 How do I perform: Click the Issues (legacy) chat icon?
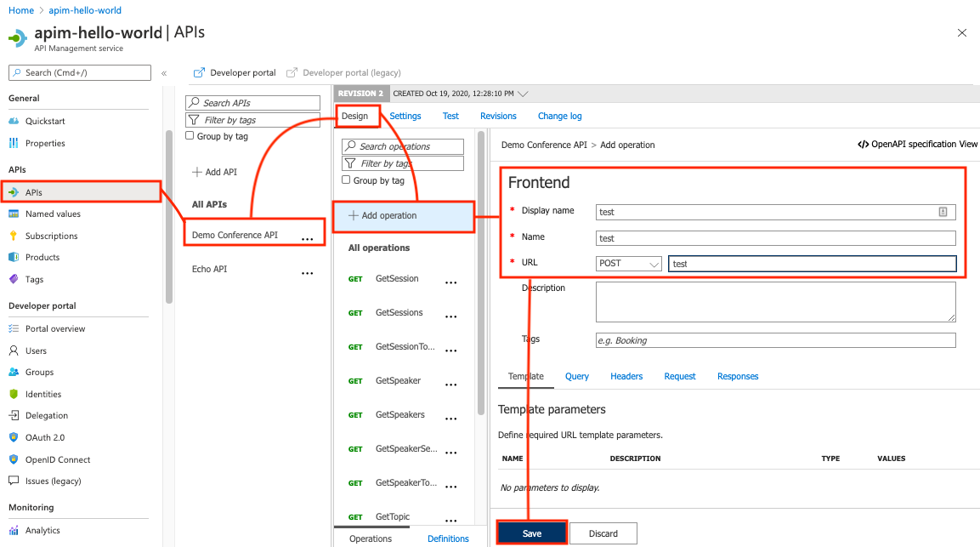14,481
